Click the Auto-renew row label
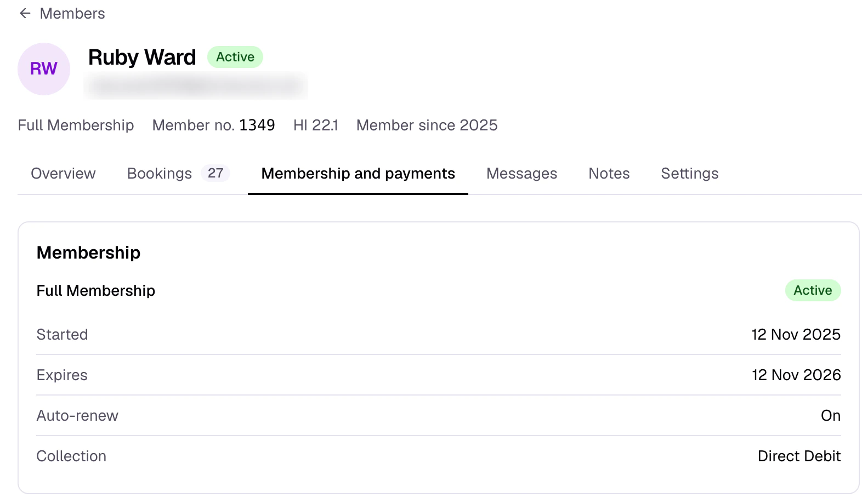This screenshot has width=862, height=504. 77,416
